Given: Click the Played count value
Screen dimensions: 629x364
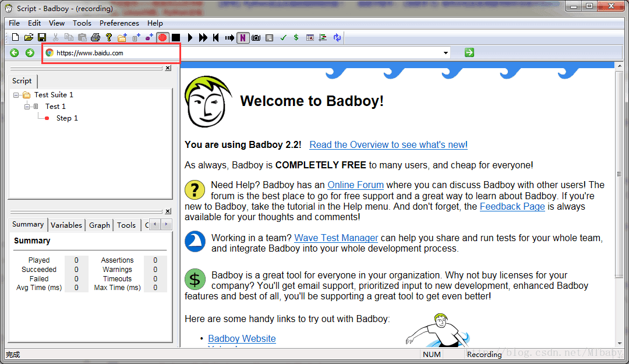Looking at the screenshot, I should (76, 260).
